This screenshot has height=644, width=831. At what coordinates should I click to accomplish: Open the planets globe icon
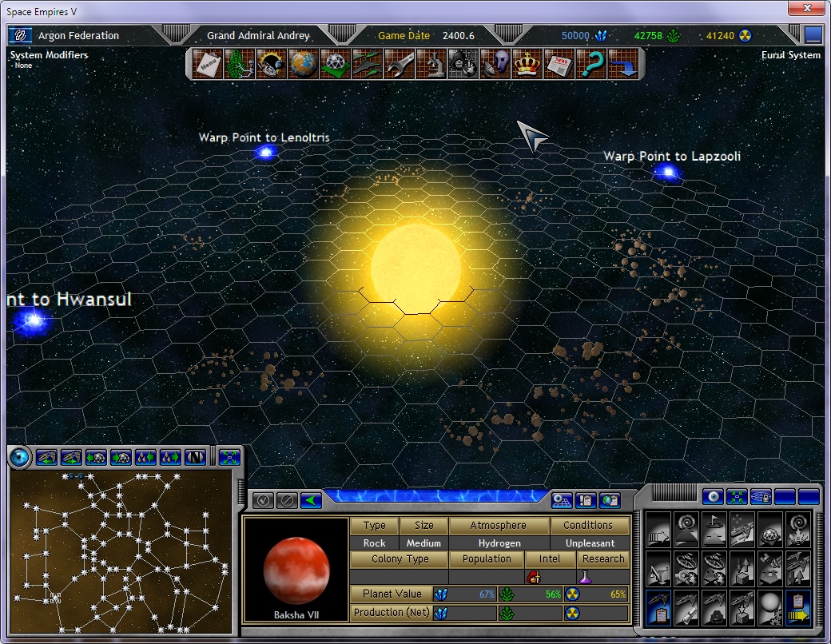click(x=303, y=64)
